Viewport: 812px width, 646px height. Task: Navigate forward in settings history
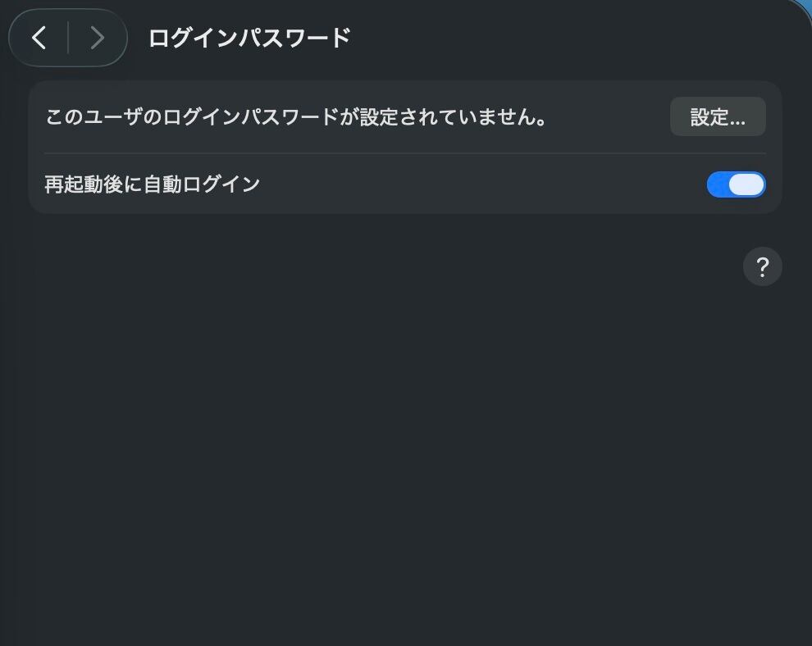[98, 38]
